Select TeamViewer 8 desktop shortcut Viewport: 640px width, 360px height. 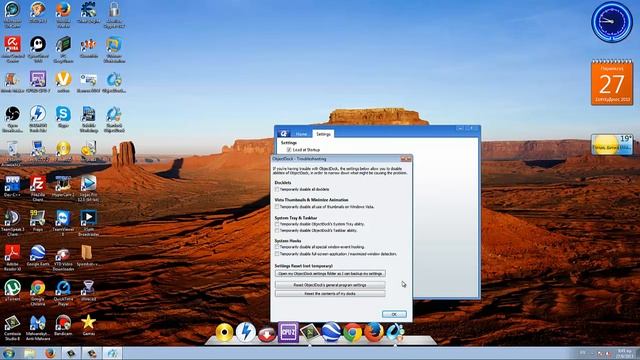pos(63,223)
